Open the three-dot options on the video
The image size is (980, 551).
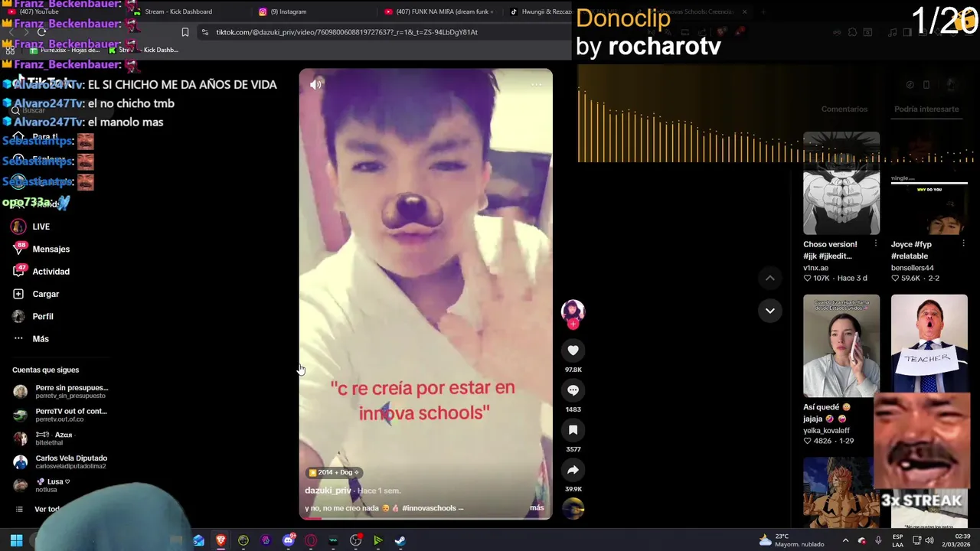536,85
